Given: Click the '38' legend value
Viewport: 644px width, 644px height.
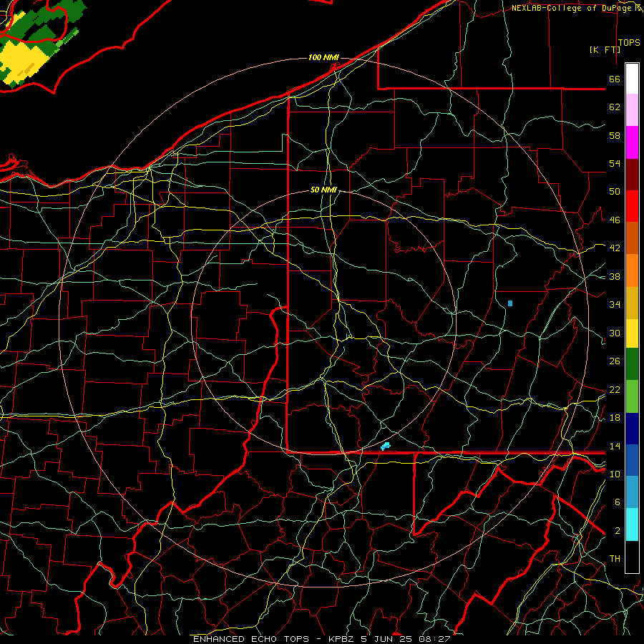Looking at the screenshot, I should point(615,276).
